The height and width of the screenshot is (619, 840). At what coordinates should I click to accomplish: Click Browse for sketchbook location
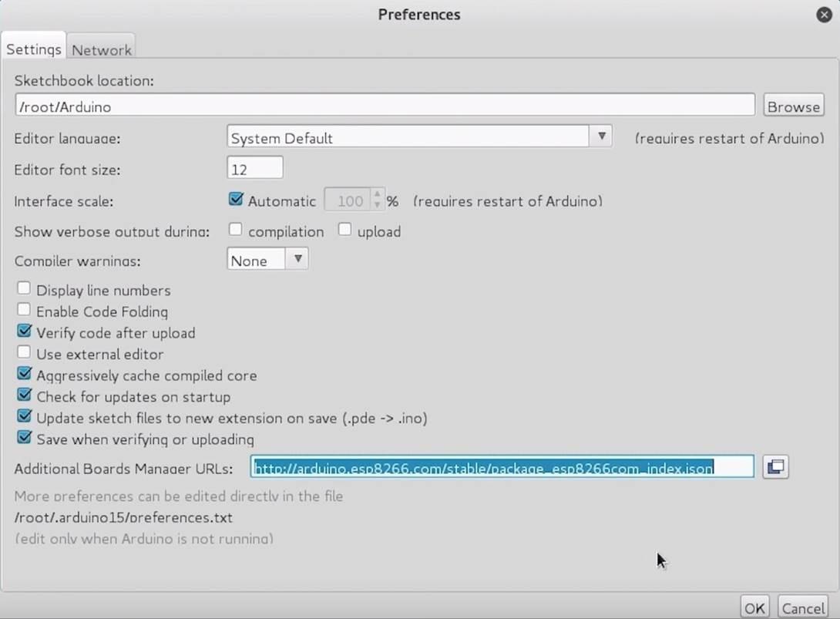tap(793, 106)
